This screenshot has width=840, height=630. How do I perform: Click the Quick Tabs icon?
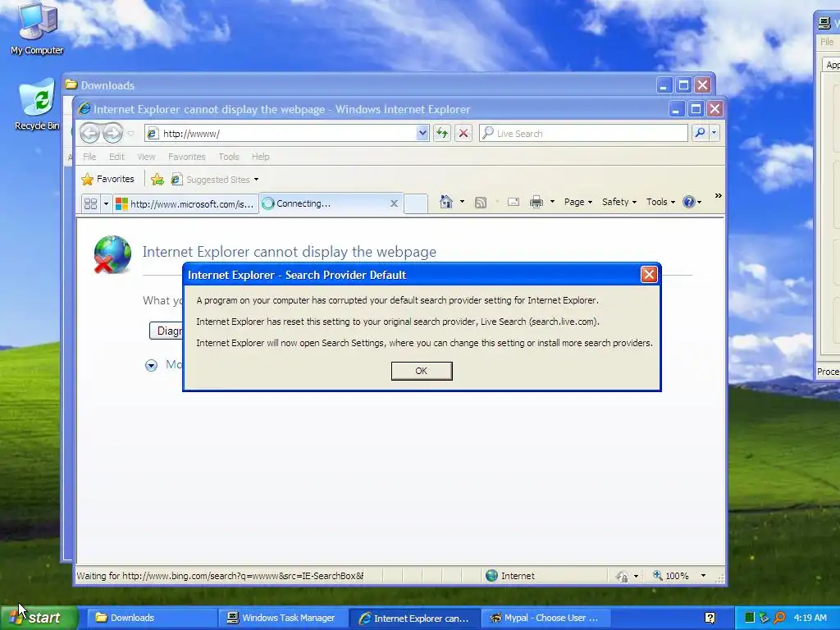[x=90, y=203]
